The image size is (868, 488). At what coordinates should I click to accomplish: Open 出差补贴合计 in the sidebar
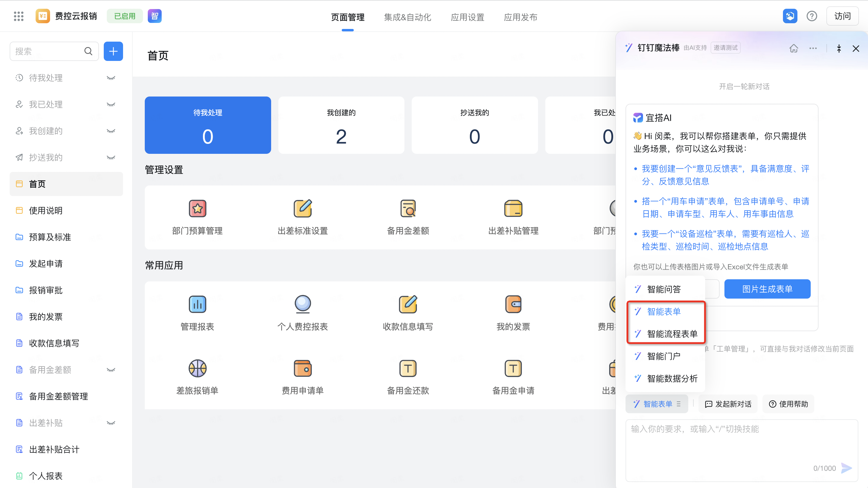click(66, 450)
